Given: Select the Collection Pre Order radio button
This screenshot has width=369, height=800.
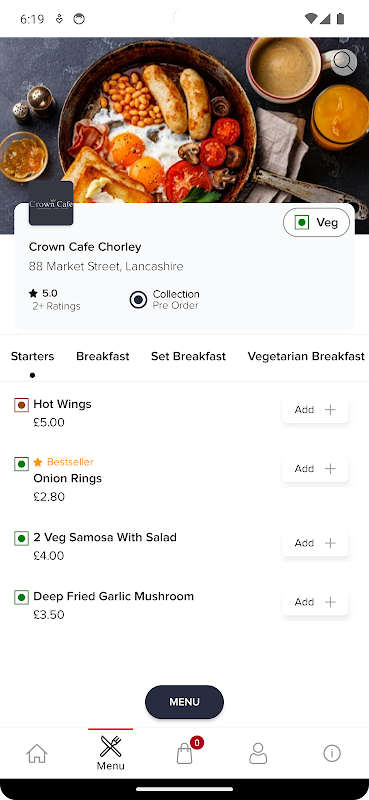Looking at the screenshot, I should (138, 299).
